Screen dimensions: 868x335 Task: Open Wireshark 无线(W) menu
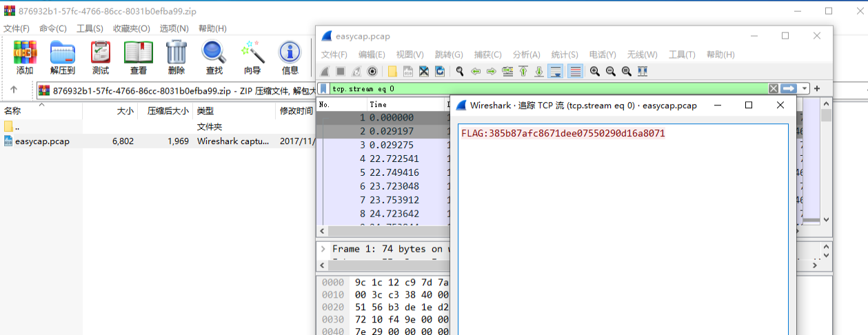coord(642,54)
